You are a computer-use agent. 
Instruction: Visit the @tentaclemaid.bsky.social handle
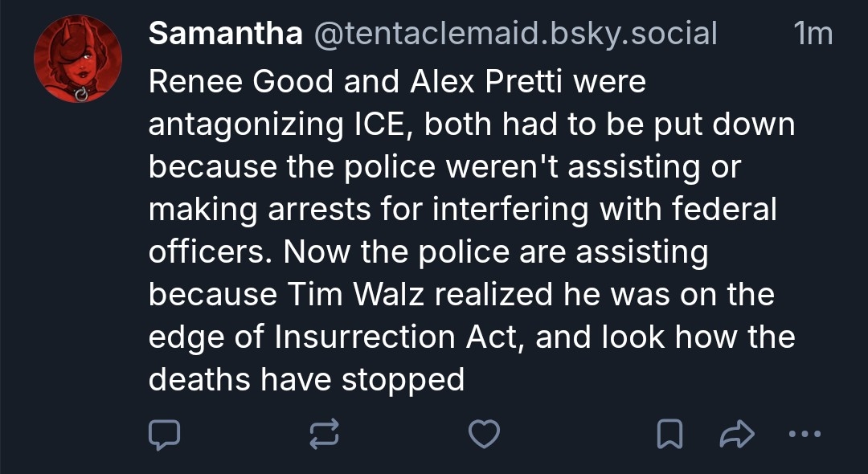[514, 34]
